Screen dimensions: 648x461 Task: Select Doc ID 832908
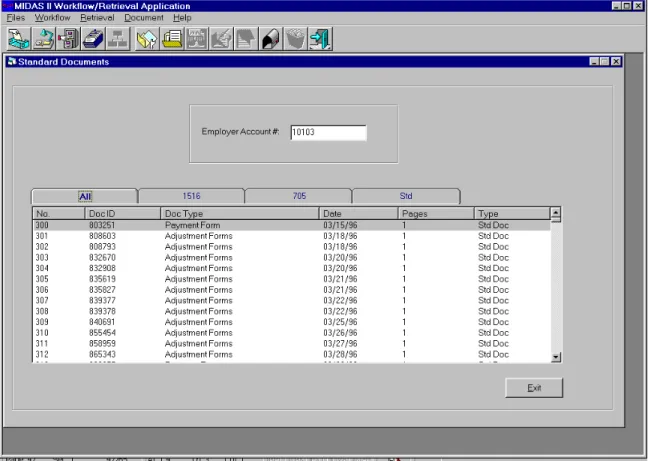click(x=102, y=268)
